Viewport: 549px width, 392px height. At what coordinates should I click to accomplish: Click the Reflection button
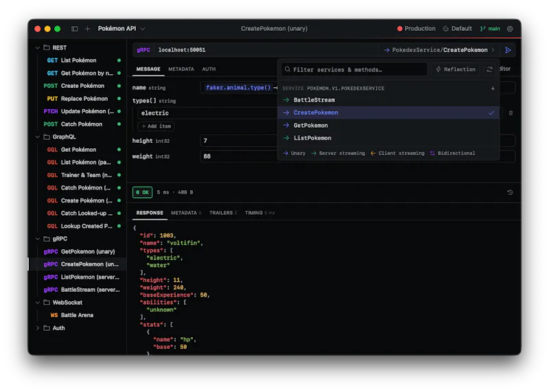(456, 69)
